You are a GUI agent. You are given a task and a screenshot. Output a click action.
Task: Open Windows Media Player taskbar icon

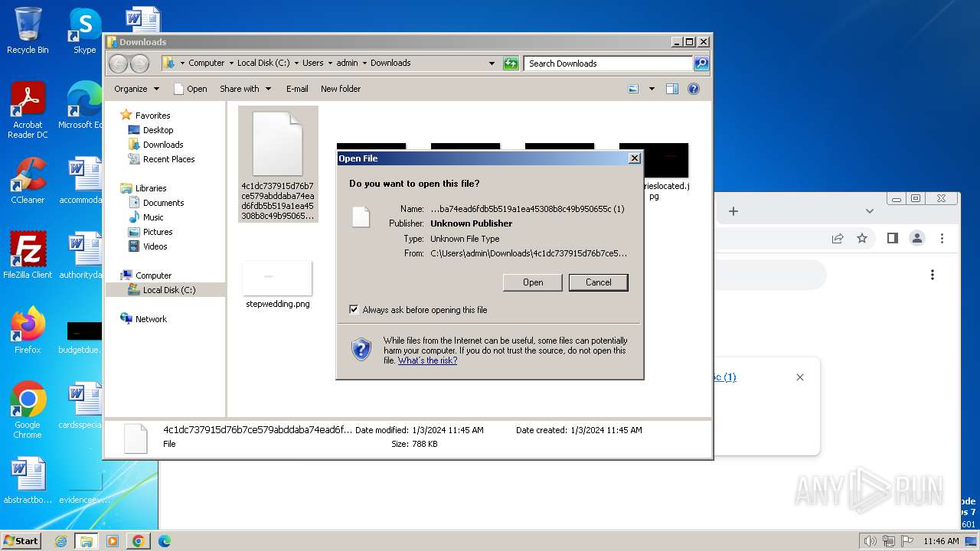(x=113, y=541)
